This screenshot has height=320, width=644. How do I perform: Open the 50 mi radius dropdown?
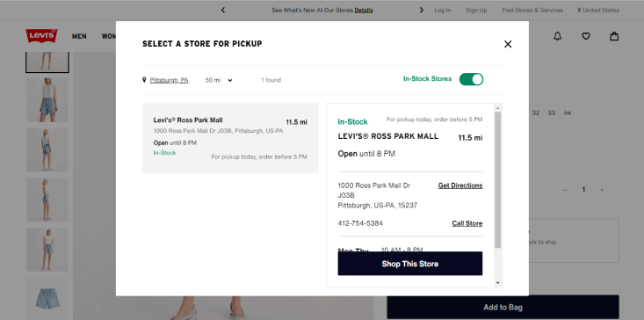pos(219,80)
